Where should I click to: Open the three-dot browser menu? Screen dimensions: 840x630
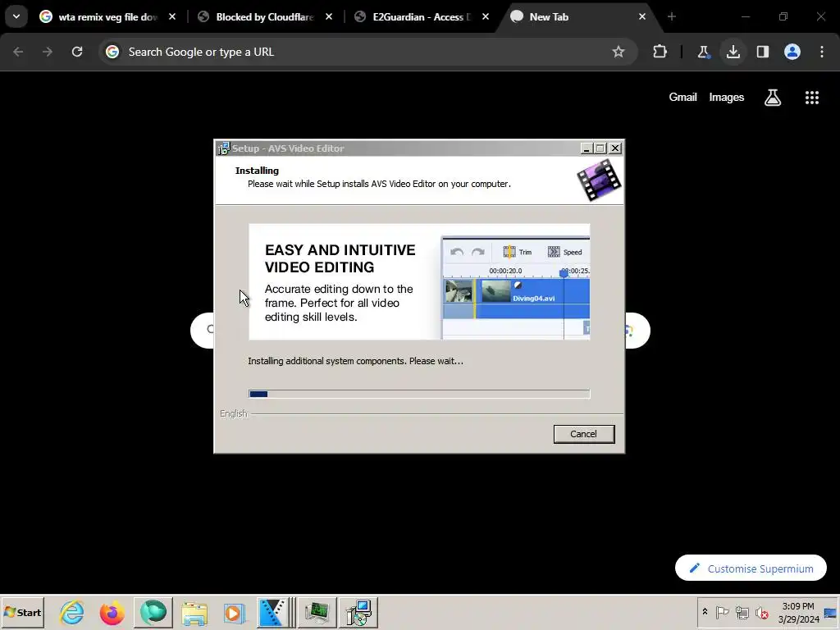822,52
